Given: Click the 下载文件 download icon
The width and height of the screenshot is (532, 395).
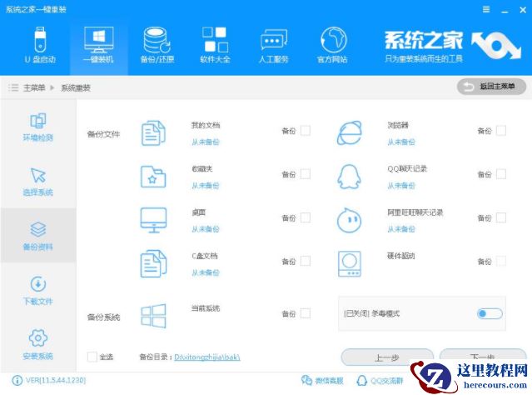Looking at the screenshot, I should (x=38, y=284).
